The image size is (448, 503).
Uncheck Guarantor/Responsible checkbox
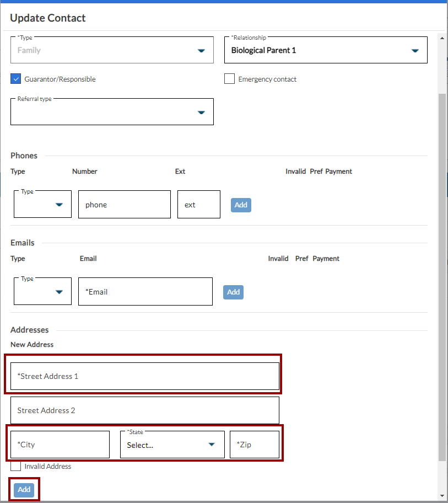[x=16, y=79]
